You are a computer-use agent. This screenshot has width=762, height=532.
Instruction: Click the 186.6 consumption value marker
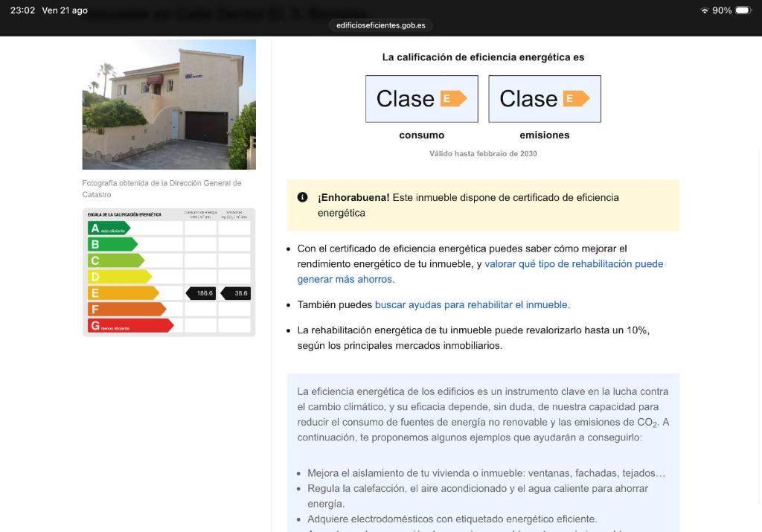click(x=201, y=293)
